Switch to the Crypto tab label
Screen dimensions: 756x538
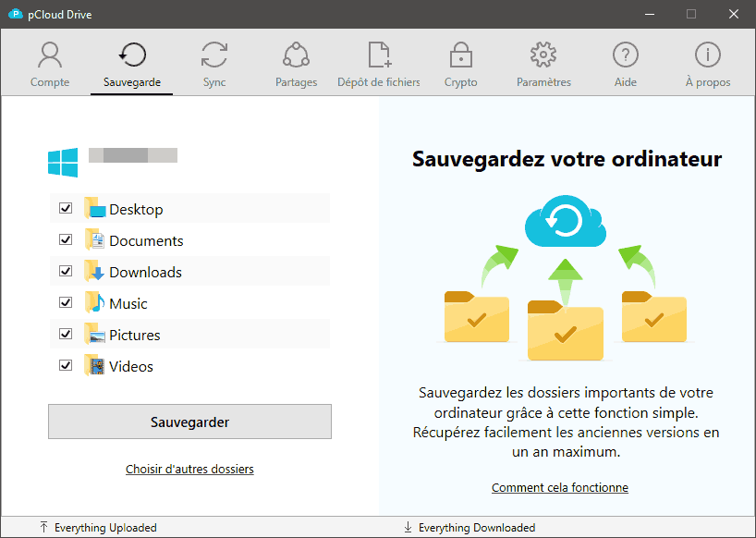pyautogui.click(x=461, y=82)
